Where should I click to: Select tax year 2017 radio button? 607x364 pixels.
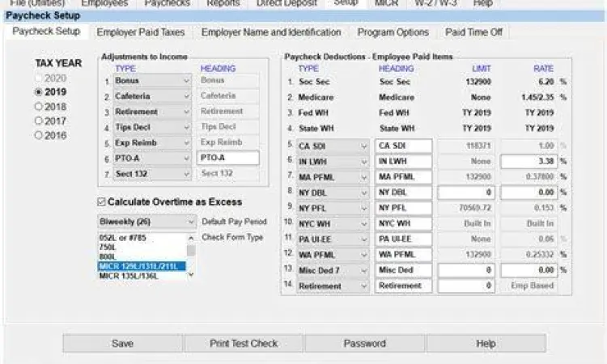(x=38, y=121)
